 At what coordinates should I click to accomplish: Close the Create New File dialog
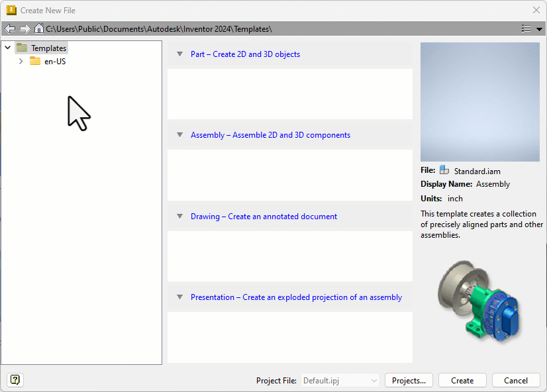(536, 10)
